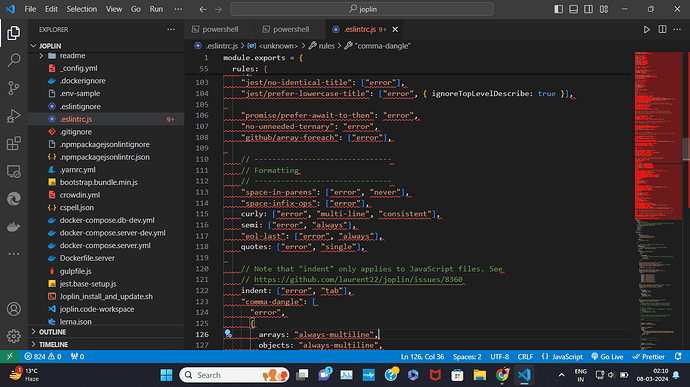Open the Search view icon

point(14,60)
